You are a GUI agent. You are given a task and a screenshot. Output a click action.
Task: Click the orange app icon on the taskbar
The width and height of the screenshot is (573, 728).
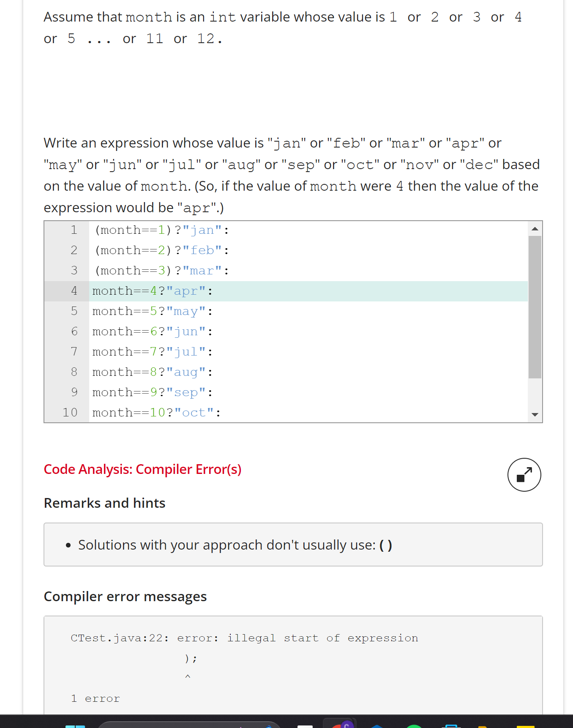coord(484,726)
